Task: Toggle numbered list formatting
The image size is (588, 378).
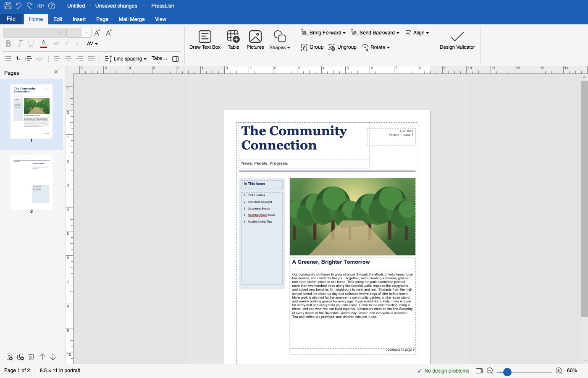Action: coord(18,59)
